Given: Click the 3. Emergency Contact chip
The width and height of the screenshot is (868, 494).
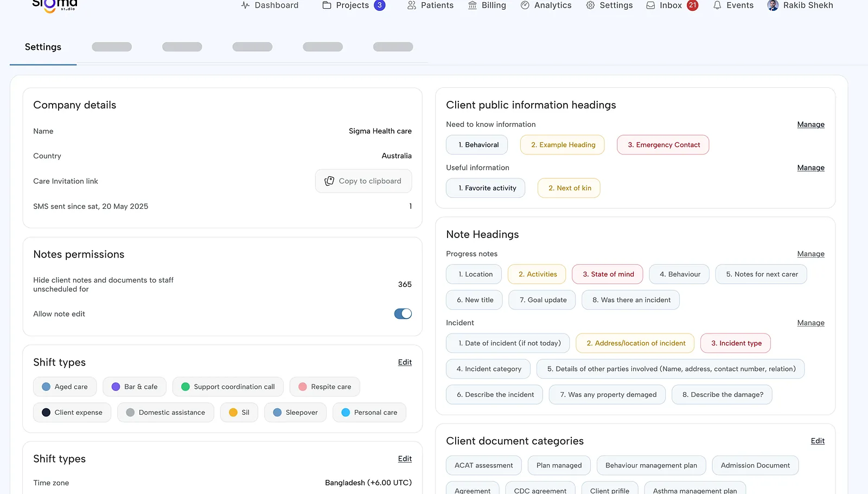Looking at the screenshot, I should point(663,145).
